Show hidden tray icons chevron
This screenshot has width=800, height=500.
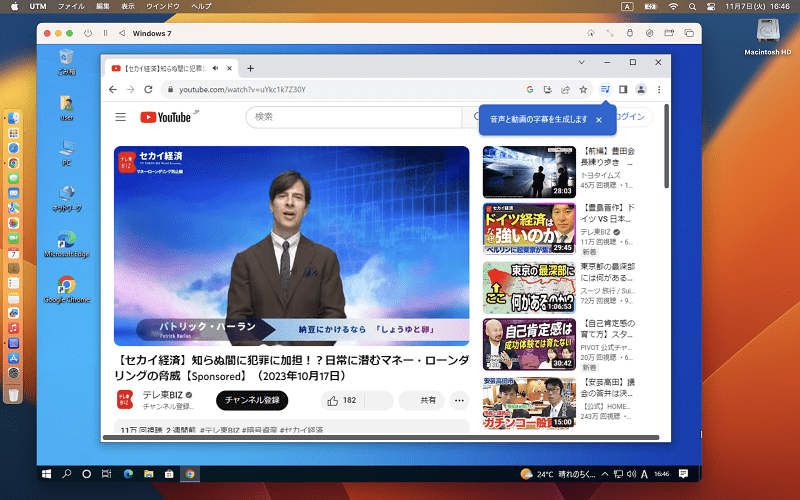(x=605, y=474)
